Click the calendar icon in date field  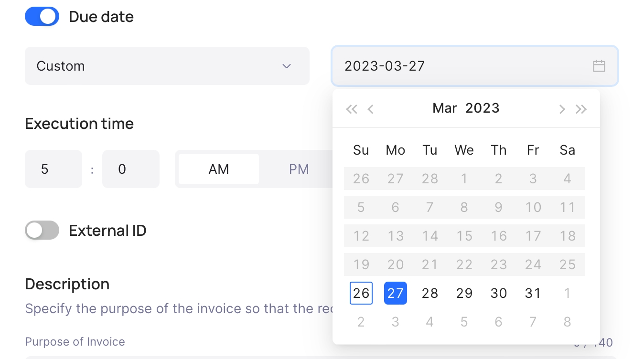click(x=599, y=66)
